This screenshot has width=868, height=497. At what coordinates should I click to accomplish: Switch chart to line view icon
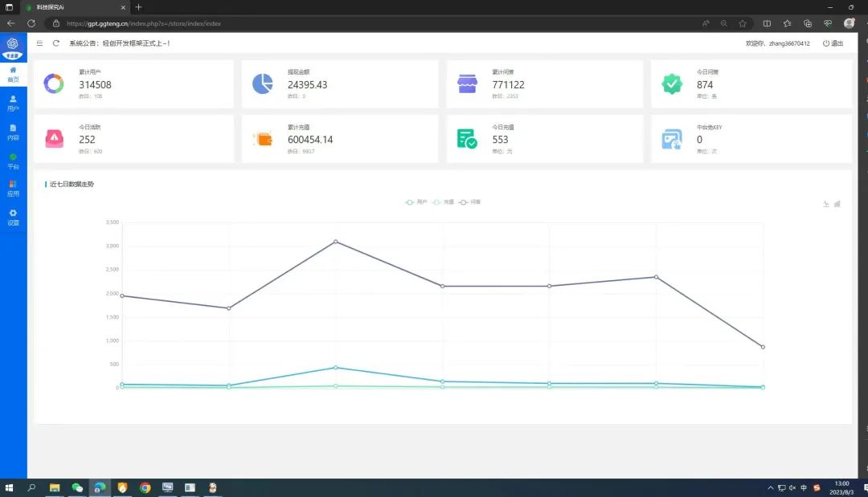coord(826,204)
